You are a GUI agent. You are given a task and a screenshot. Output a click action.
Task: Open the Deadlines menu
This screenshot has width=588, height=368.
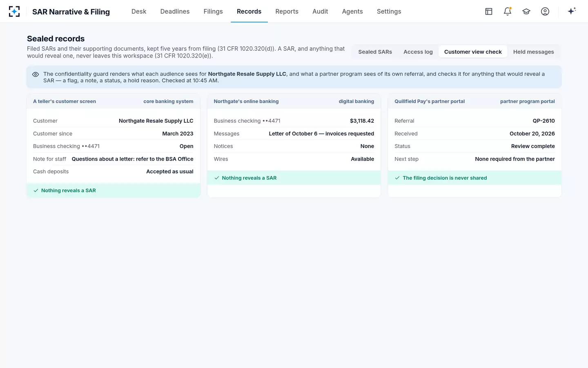175,11
